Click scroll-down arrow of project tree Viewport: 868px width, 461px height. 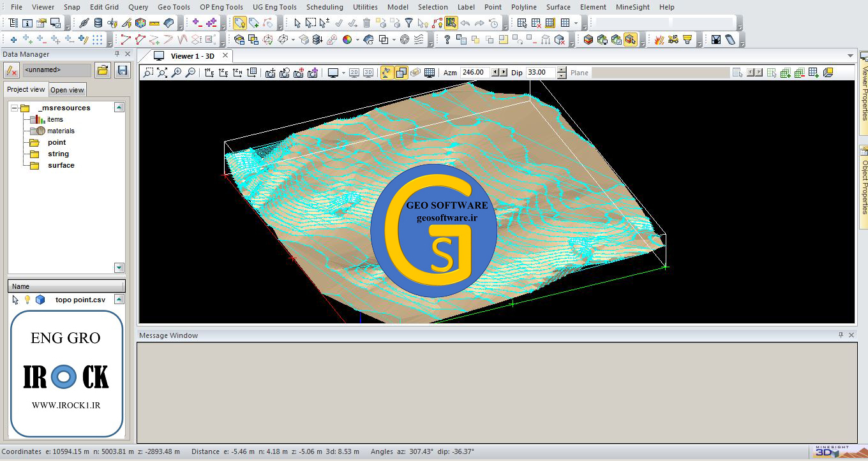pos(119,268)
